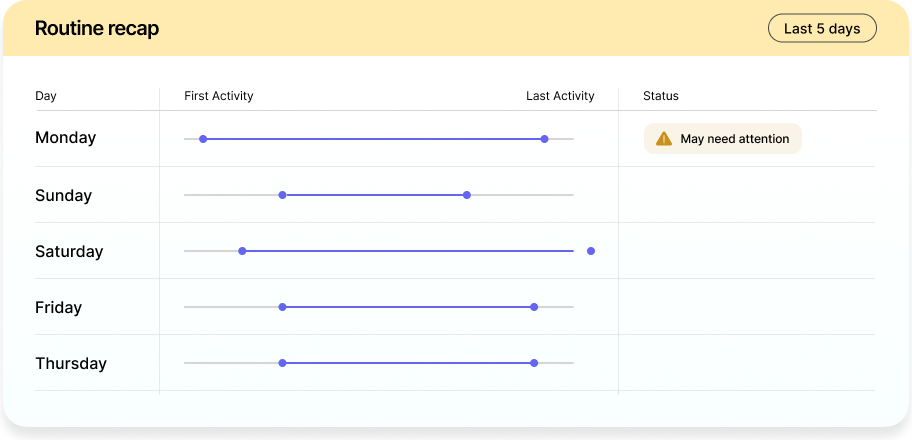Click the Friday row label
Viewport: 912px width, 440px height.
pos(58,307)
